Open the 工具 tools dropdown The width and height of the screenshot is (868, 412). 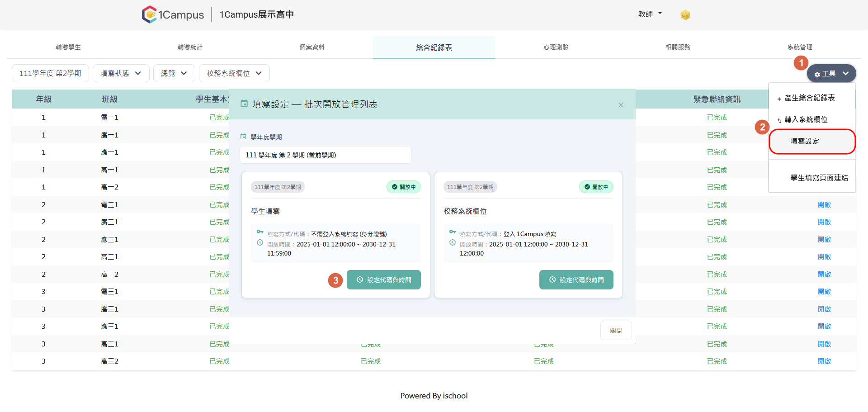click(x=831, y=74)
